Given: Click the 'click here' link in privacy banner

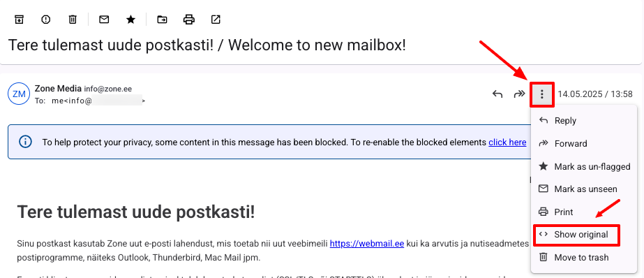Looking at the screenshot, I should pos(507,142).
